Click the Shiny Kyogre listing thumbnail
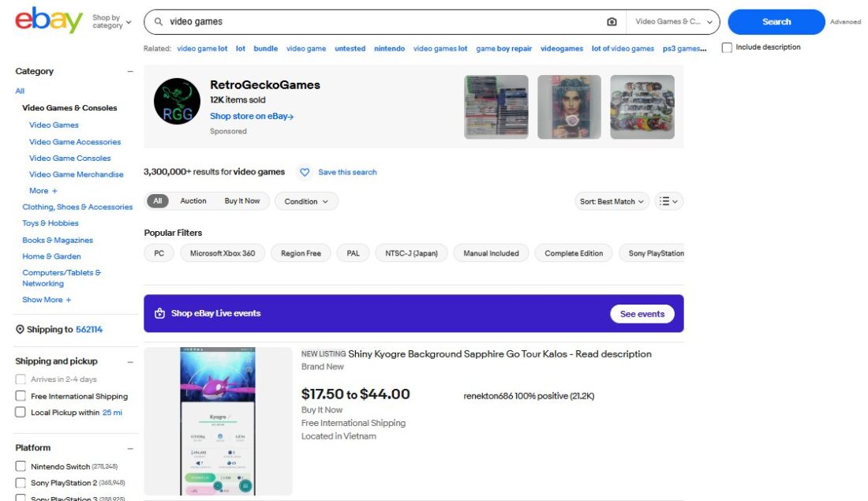The width and height of the screenshot is (868, 501). point(218,421)
